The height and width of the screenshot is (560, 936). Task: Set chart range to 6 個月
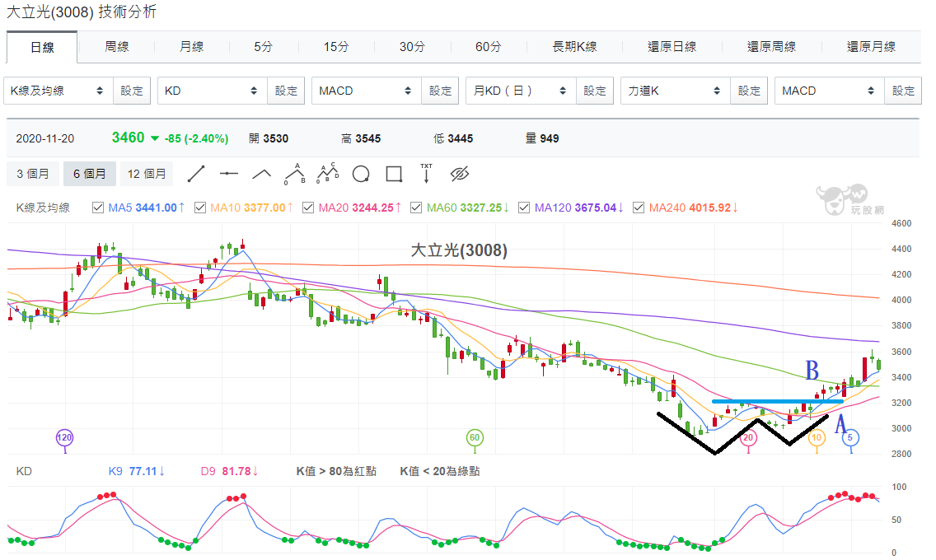click(x=90, y=174)
